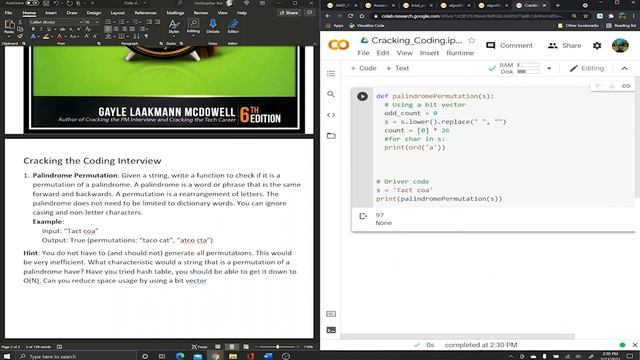Apply Italic formatting in Word
Image resolution: width=640 pixels, height=360 pixels.
point(40,29)
